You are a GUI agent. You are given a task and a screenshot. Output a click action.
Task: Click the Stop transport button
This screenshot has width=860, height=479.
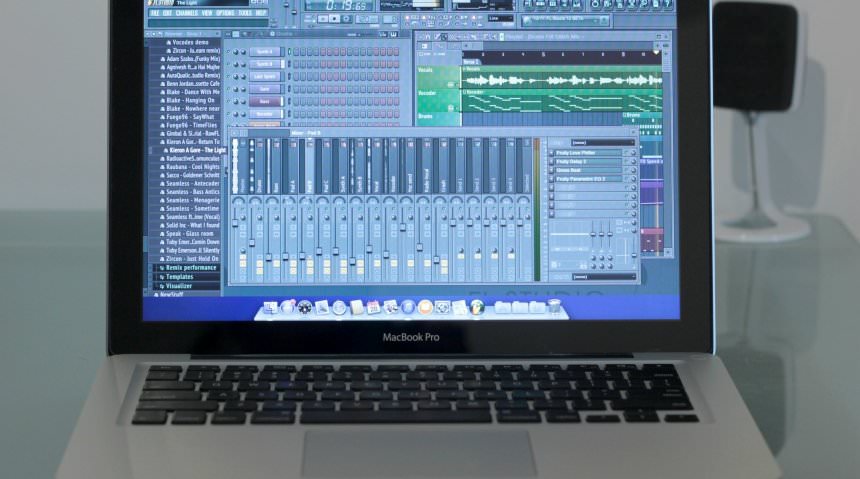[x=335, y=19]
